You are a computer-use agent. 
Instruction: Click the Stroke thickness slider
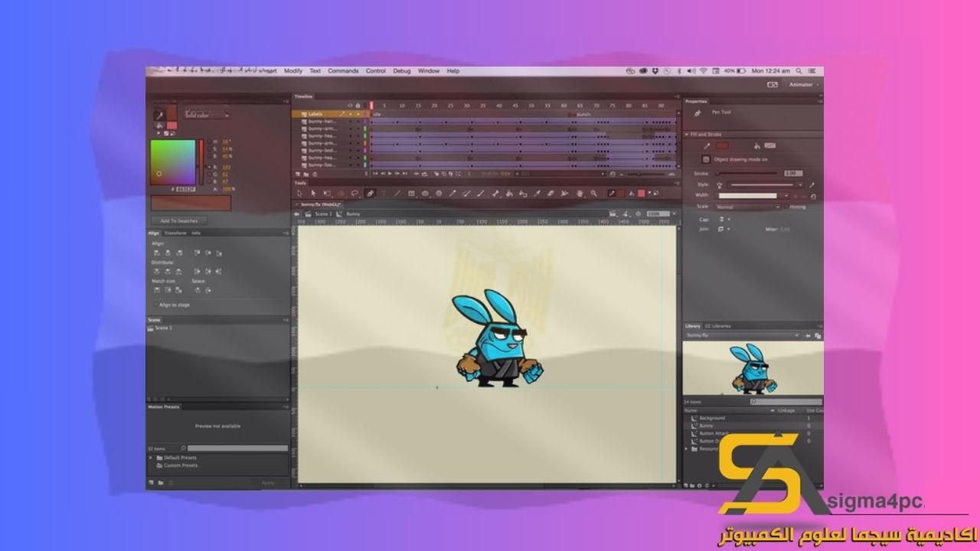coord(746,174)
